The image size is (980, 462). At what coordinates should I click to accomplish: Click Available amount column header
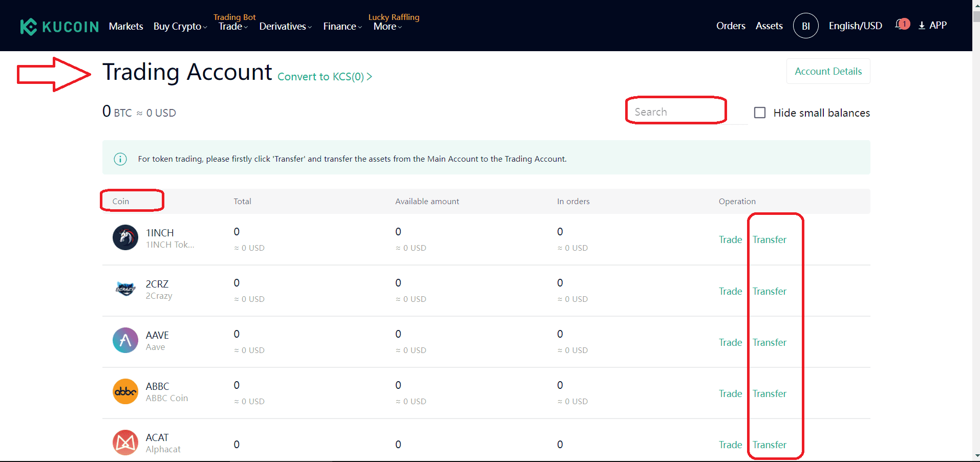[x=427, y=201]
